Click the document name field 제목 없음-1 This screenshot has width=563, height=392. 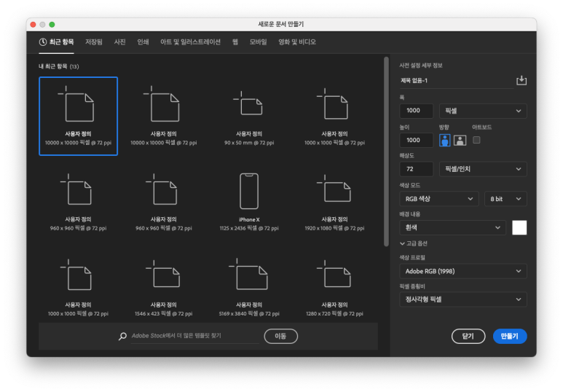[x=457, y=80]
